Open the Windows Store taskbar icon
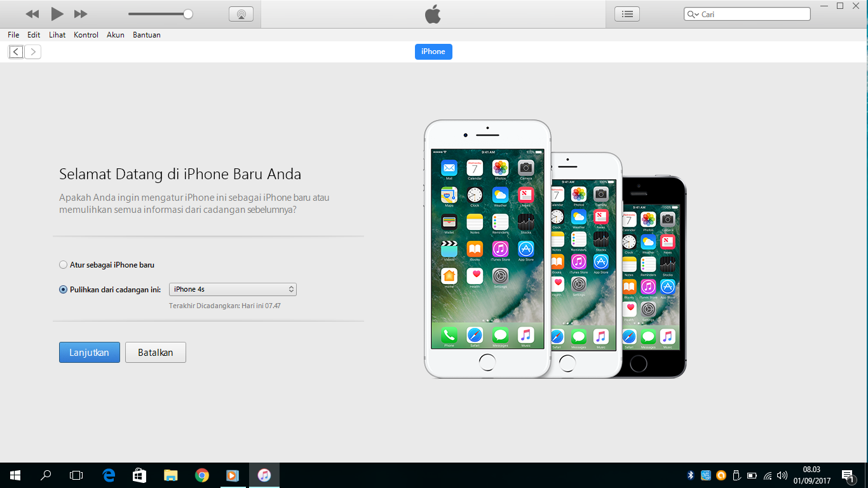The width and height of the screenshot is (868, 488). (140, 475)
